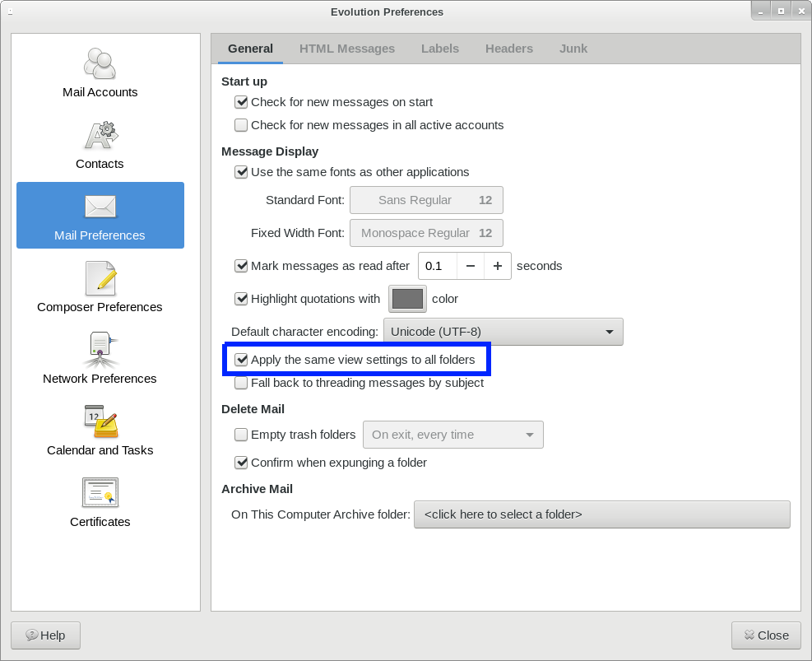This screenshot has width=812, height=661.
Task: Open Composer Preferences pencil icon
Action: click(x=100, y=278)
